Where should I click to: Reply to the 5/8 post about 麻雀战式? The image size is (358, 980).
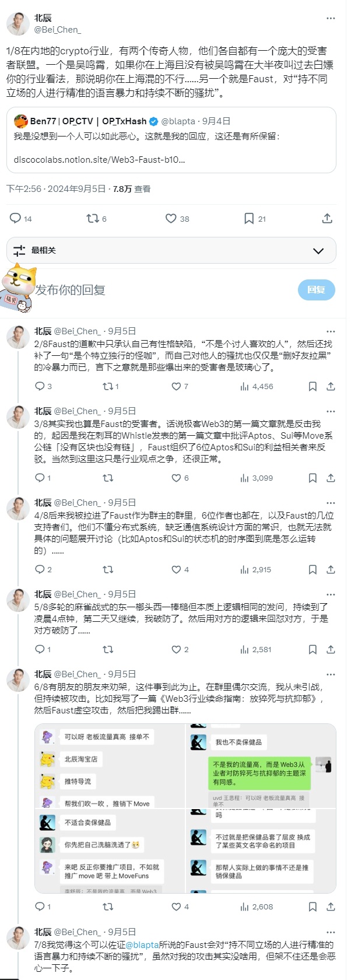[x=40, y=649]
